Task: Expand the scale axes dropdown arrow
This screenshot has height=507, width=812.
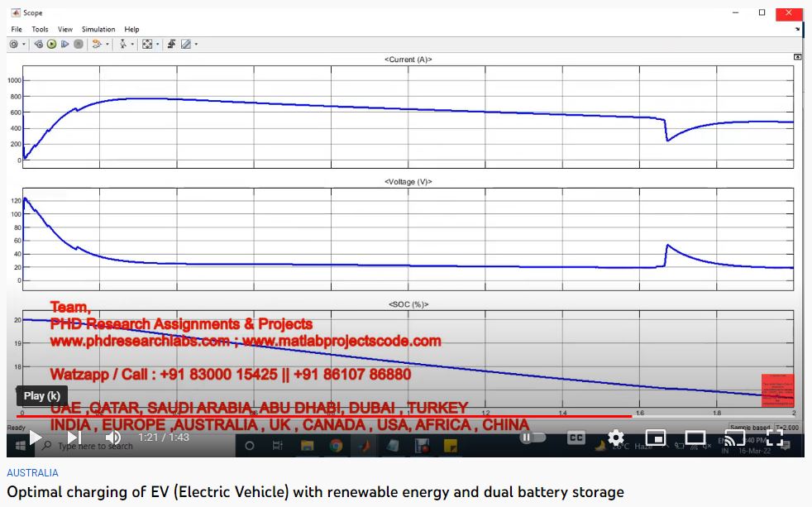Action: pos(157,44)
